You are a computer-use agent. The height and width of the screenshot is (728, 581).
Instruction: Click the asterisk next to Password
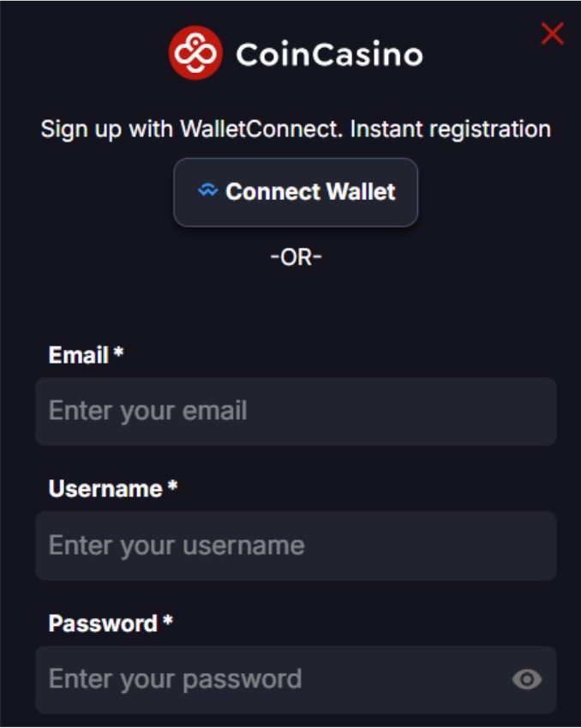(x=168, y=620)
